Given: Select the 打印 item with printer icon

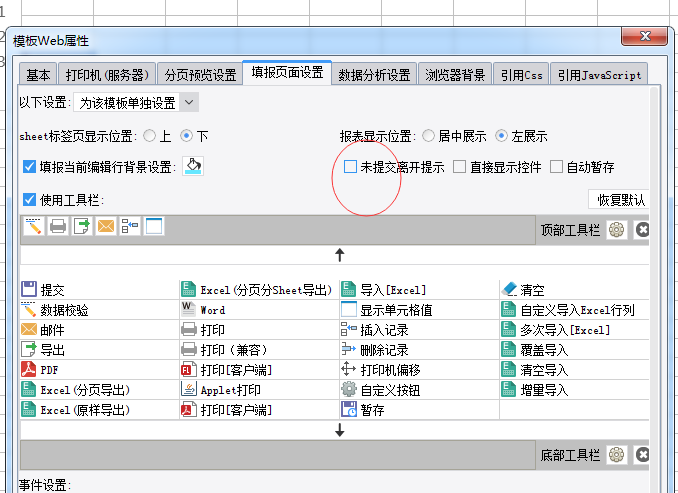Looking at the screenshot, I should pos(259,330).
